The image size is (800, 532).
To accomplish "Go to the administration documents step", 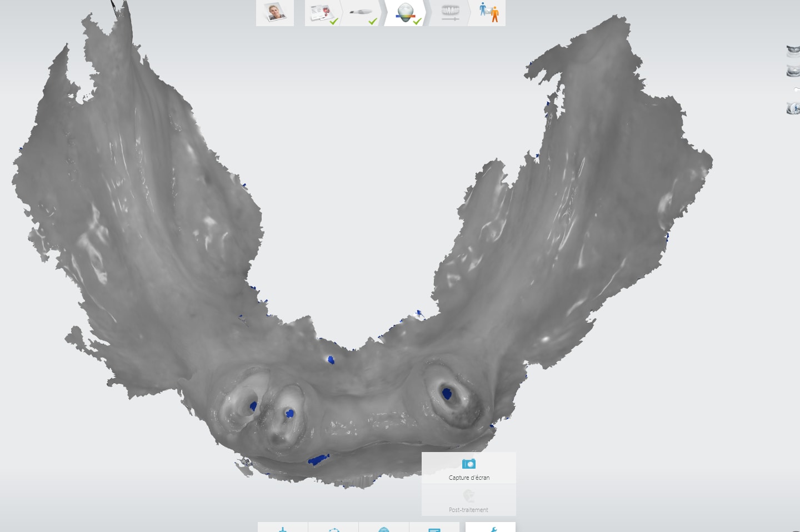I will (x=323, y=13).
